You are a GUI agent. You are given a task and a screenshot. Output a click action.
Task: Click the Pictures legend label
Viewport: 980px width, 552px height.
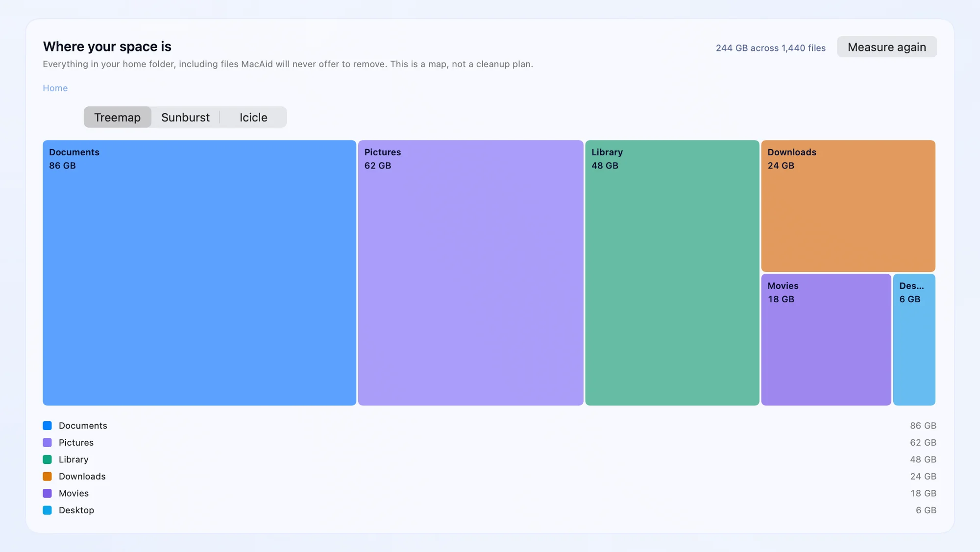76,442
